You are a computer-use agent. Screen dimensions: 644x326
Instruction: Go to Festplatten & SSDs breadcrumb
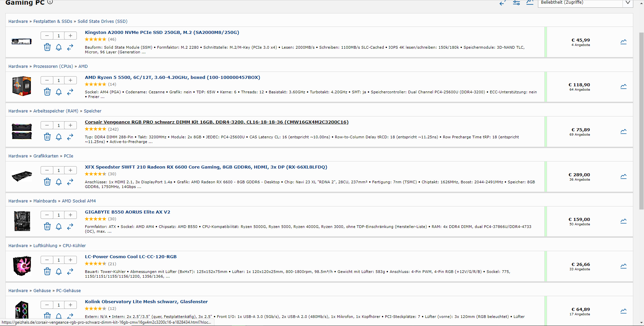click(53, 21)
